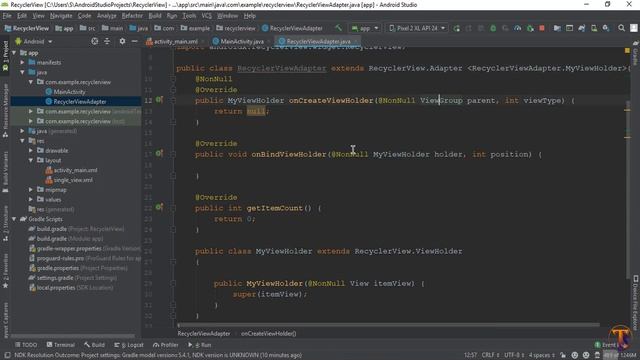
Task: Toggle the Structure tool window
Action: [x=5, y=223]
